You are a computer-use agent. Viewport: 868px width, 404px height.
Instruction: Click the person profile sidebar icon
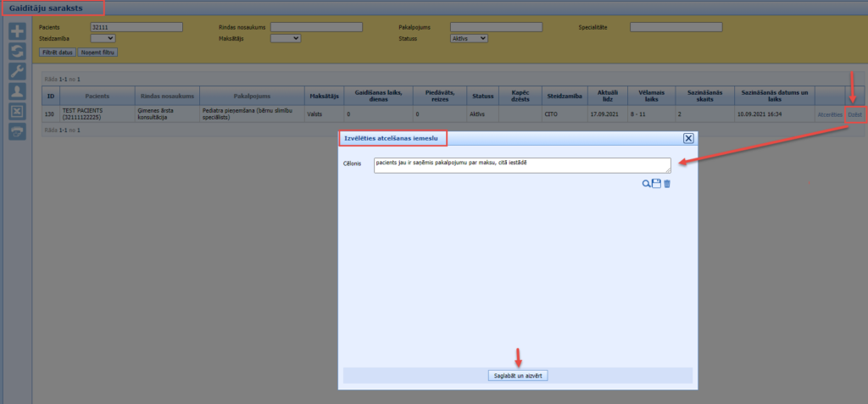16,91
